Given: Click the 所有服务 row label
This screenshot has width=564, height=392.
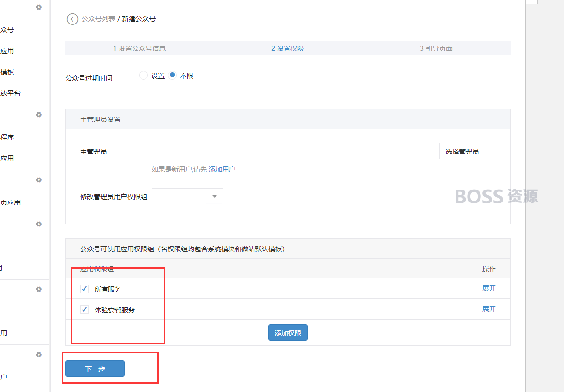Looking at the screenshot, I should [108, 289].
